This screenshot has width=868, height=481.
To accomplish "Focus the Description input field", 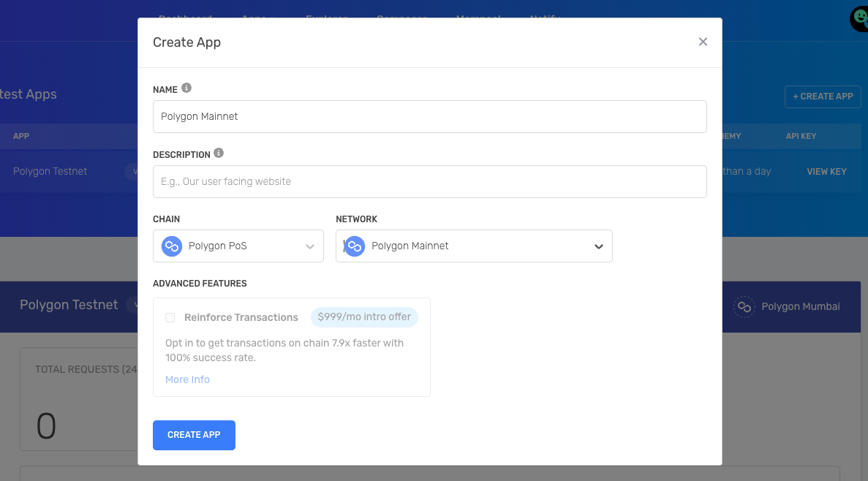I will pyautogui.click(x=429, y=181).
